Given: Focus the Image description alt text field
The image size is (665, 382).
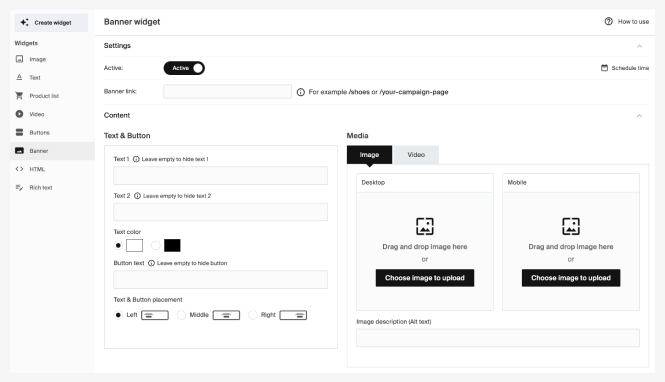Looking at the screenshot, I should coord(498,338).
